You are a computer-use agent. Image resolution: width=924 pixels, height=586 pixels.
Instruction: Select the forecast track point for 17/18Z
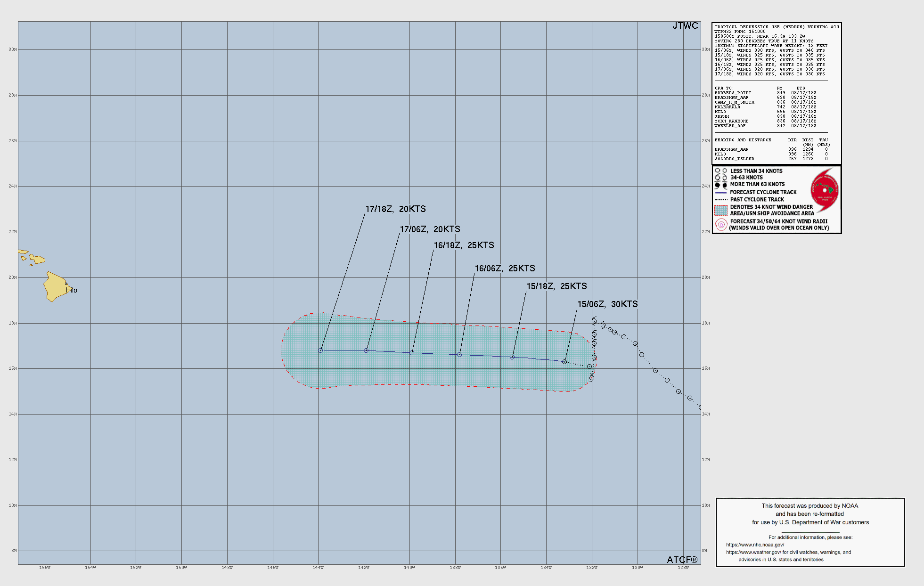pyautogui.click(x=320, y=350)
